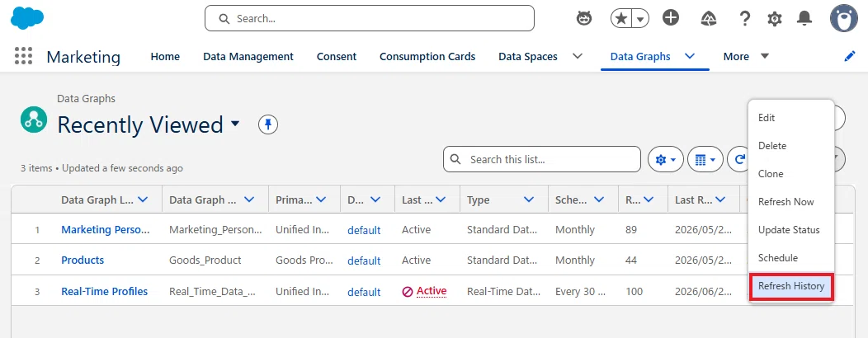Click the value 100 in Real-Time Profiles row
Image resolution: width=868 pixels, height=338 pixels.
tap(634, 292)
